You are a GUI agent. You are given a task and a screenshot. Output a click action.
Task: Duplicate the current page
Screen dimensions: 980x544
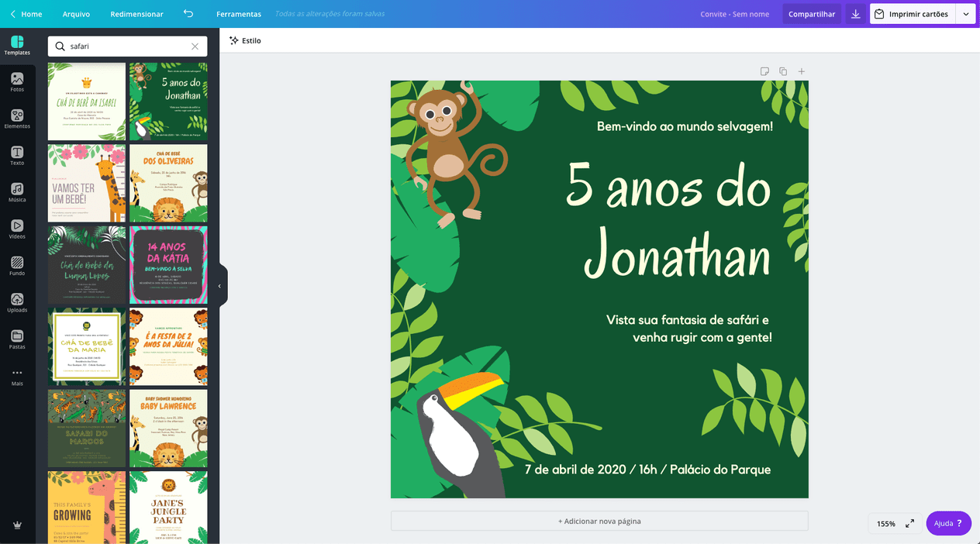(783, 71)
